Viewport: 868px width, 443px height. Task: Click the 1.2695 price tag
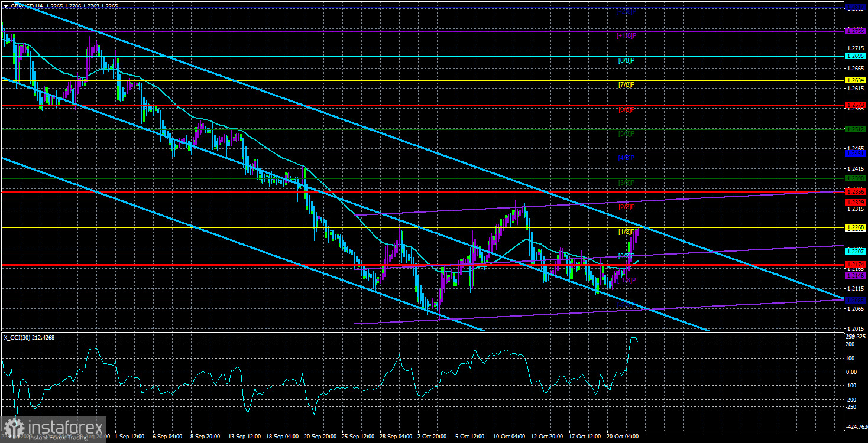tap(855, 56)
